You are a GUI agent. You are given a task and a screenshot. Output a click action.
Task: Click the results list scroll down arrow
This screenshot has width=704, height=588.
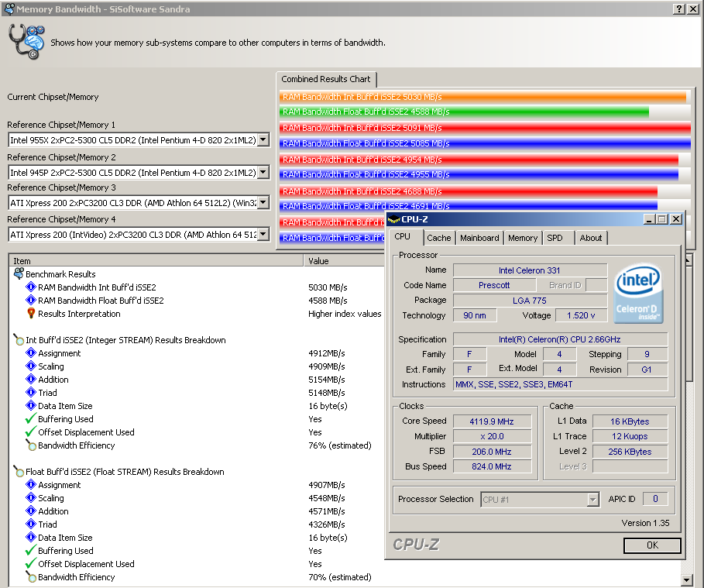click(686, 580)
